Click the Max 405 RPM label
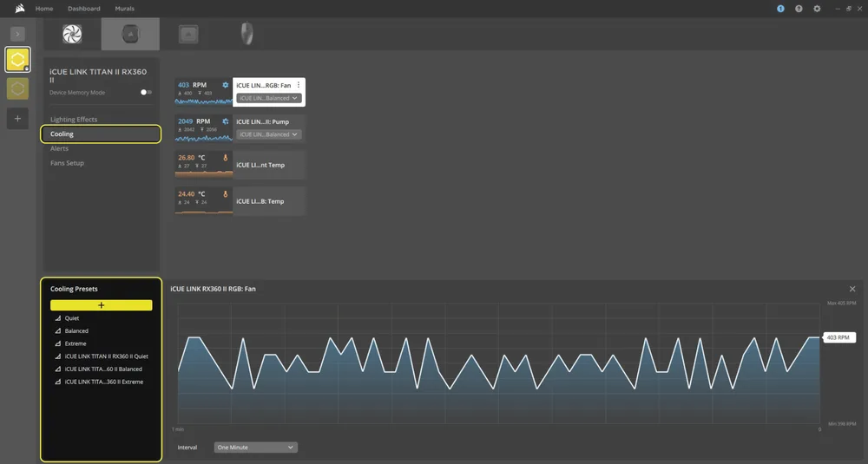Screen dimensions: 868x464 841,303
